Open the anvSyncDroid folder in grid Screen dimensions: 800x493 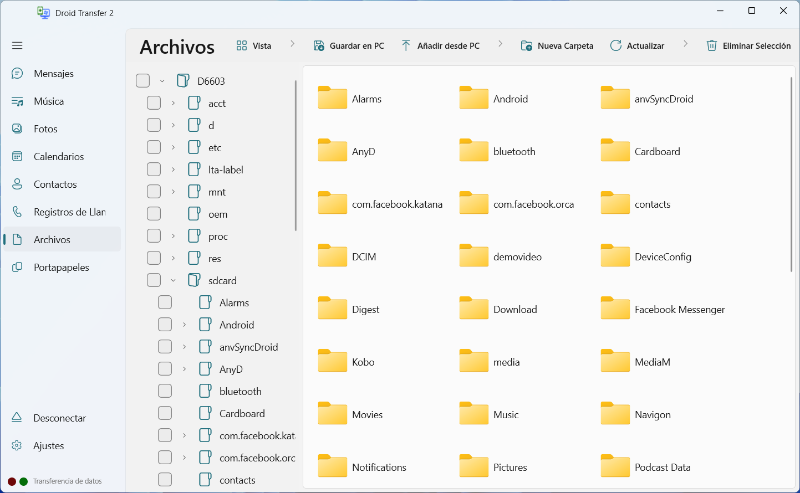pos(647,98)
